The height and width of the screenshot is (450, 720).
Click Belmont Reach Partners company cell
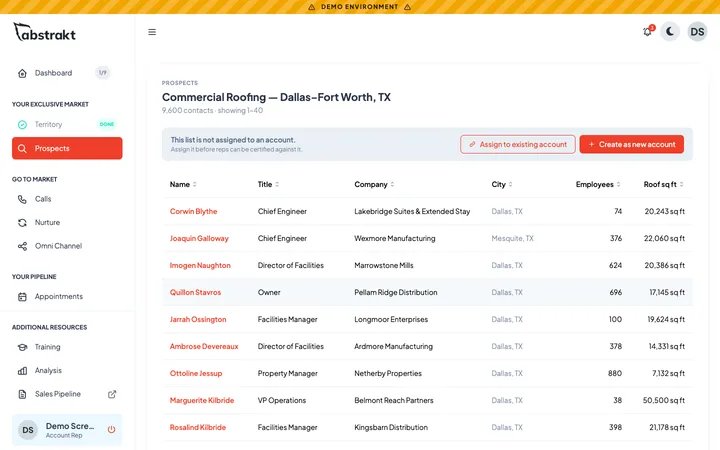tap(394, 400)
